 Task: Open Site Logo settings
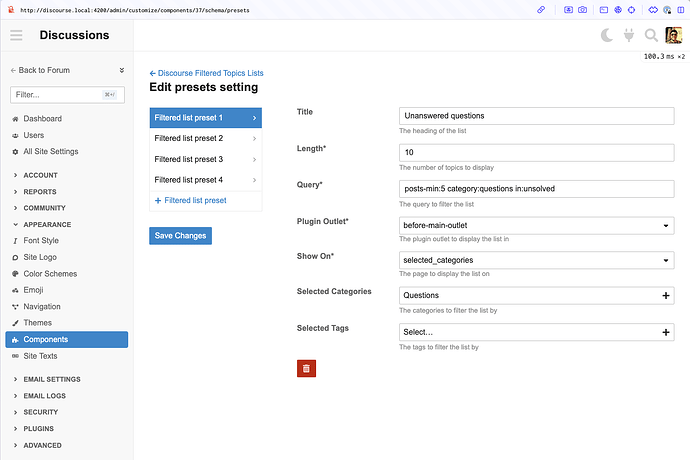coord(40,257)
